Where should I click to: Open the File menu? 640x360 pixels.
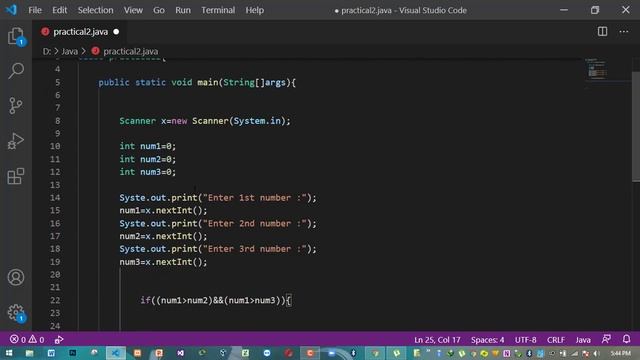click(35, 10)
